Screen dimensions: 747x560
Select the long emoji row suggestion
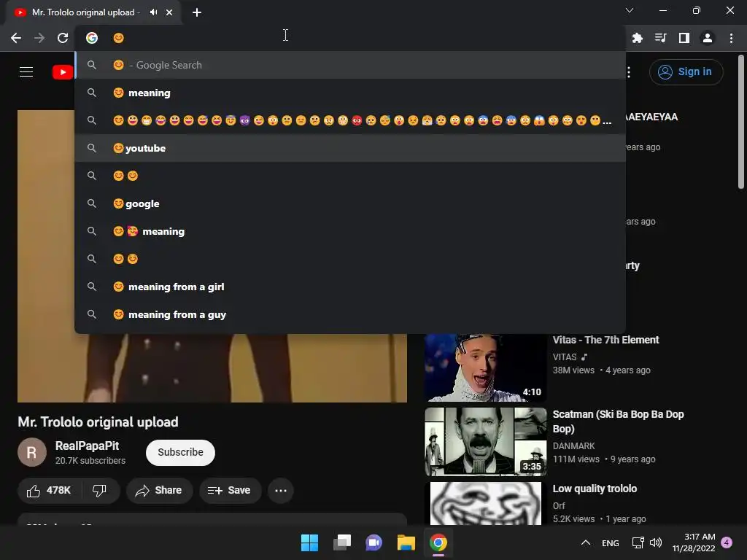350,120
